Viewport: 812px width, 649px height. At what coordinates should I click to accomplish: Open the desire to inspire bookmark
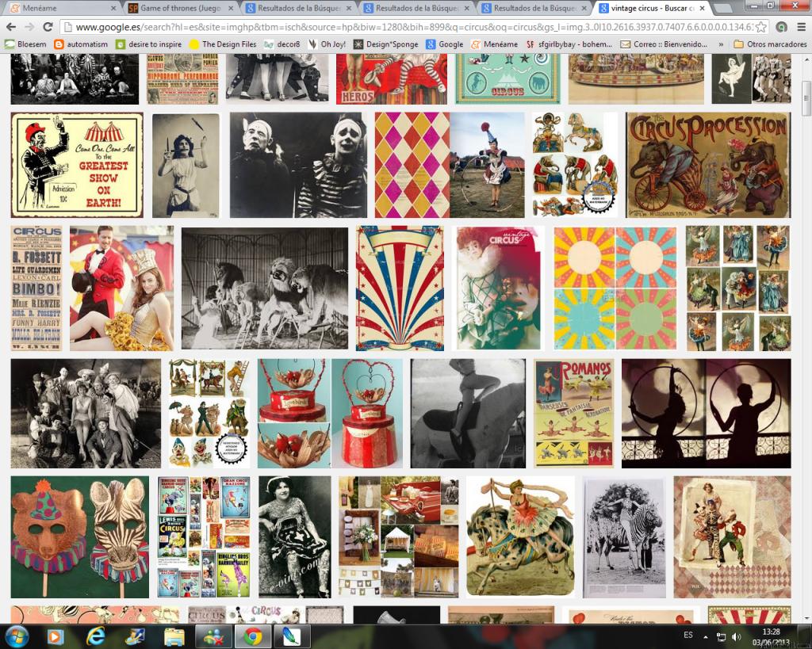(148, 44)
